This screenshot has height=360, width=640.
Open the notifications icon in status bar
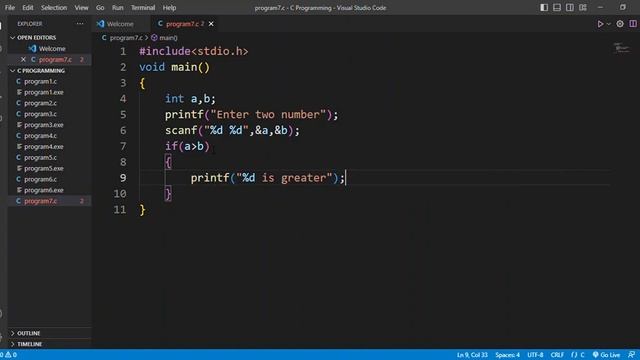tap(631, 355)
